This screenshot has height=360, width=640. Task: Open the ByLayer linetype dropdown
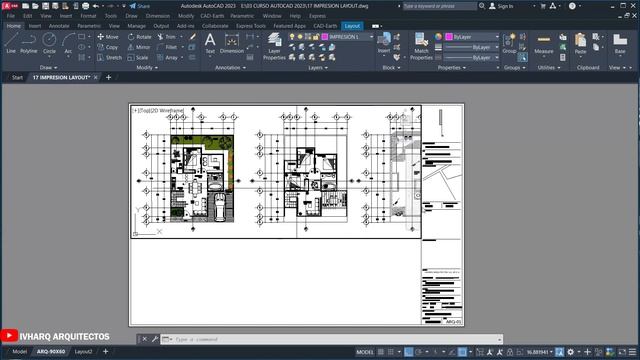497,58
